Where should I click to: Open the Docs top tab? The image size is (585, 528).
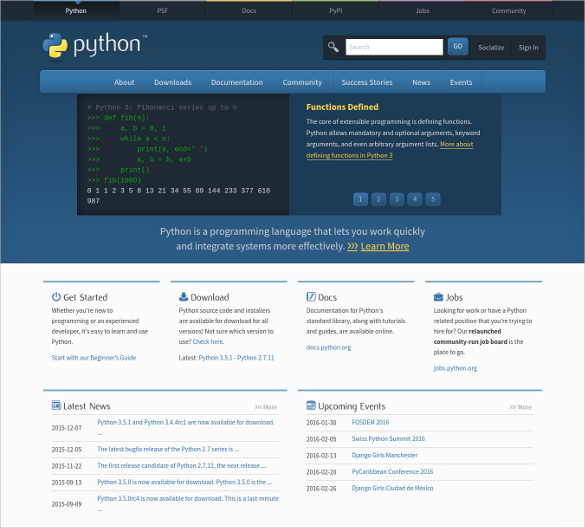pyautogui.click(x=249, y=10)
